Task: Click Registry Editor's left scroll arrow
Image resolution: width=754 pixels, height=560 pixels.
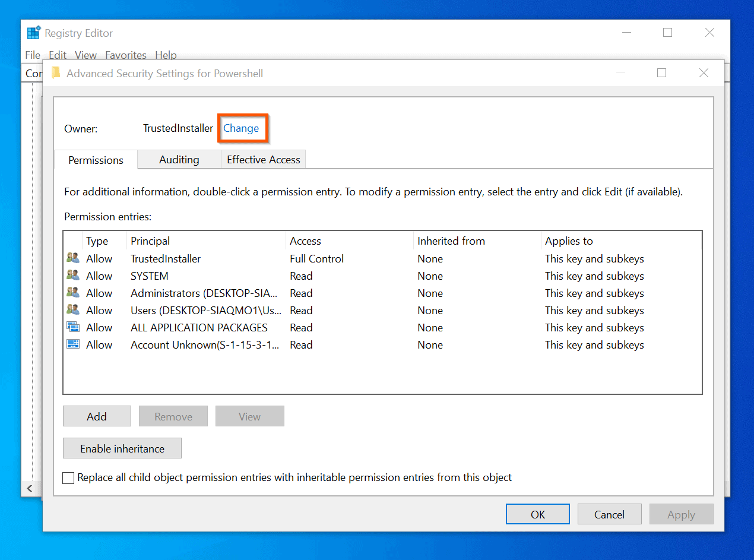Action: point(30,489)
